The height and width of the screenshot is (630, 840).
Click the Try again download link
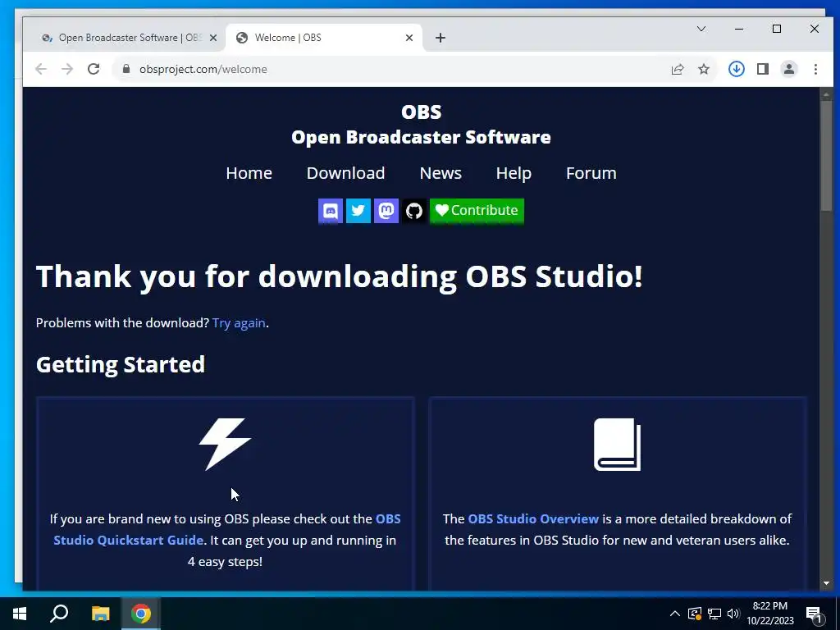(x=239, y=323)
